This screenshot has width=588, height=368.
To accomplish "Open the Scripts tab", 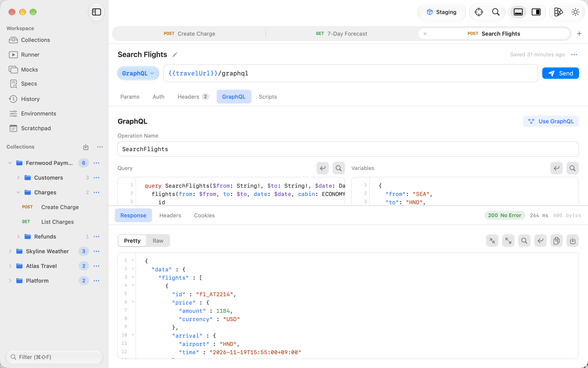I will pyautogui.click(x=268, y=97).
